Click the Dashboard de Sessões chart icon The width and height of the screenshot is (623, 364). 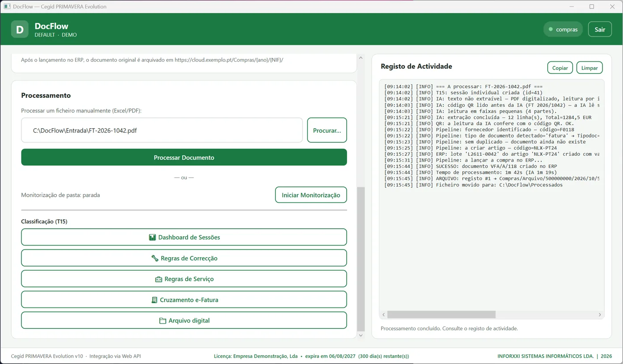coord(152,237)
